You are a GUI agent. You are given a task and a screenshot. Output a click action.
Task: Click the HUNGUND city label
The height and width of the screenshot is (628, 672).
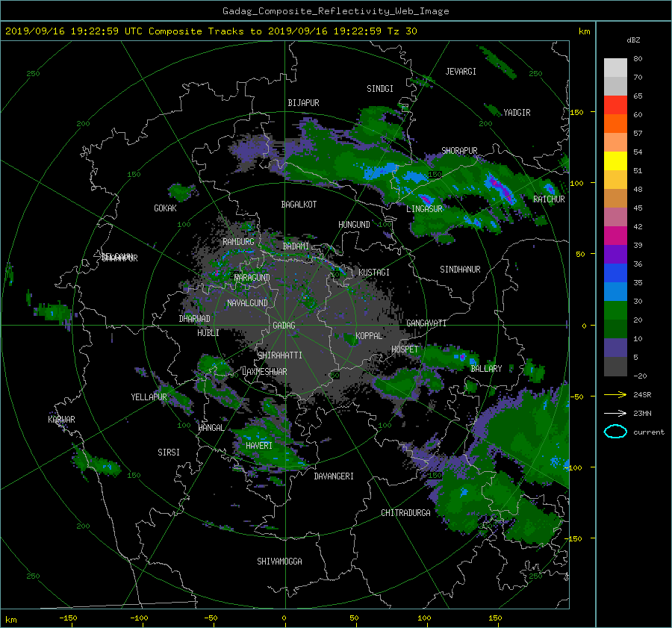point(354,225)
